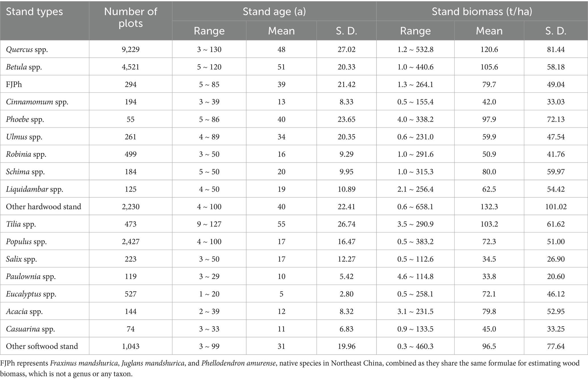Select the Robinia spp. plot count 499
The image size is (588, 380).
click(x=131, y=154)
